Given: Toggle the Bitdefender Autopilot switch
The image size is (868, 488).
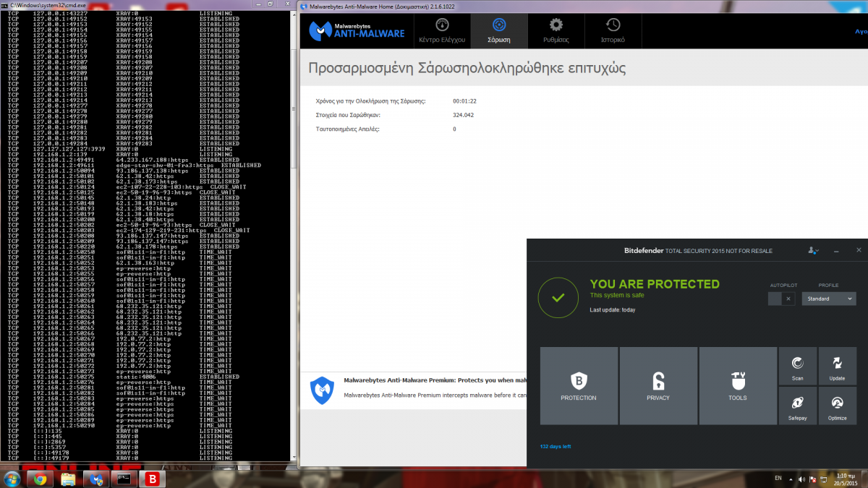Looking at the screenshot, I should click(782, 299).
